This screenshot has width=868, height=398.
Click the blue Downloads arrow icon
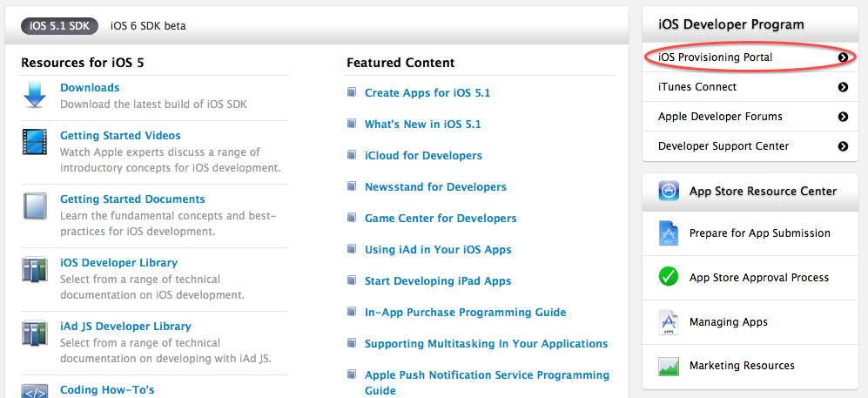click(35, 95)
